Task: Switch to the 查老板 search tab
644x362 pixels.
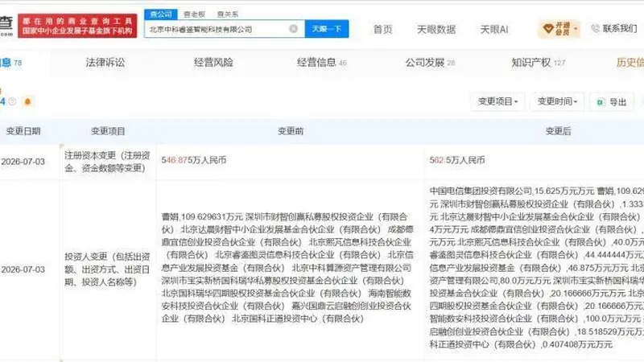Action: tap(194, 14)
